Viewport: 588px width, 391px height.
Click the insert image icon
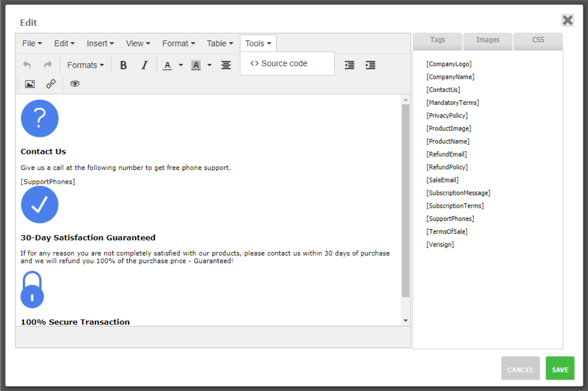[x=30, y=84]
